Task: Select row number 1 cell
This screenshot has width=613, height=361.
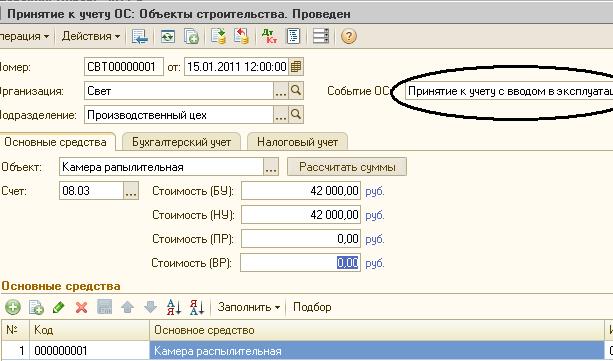Action: tap(15, 350)
